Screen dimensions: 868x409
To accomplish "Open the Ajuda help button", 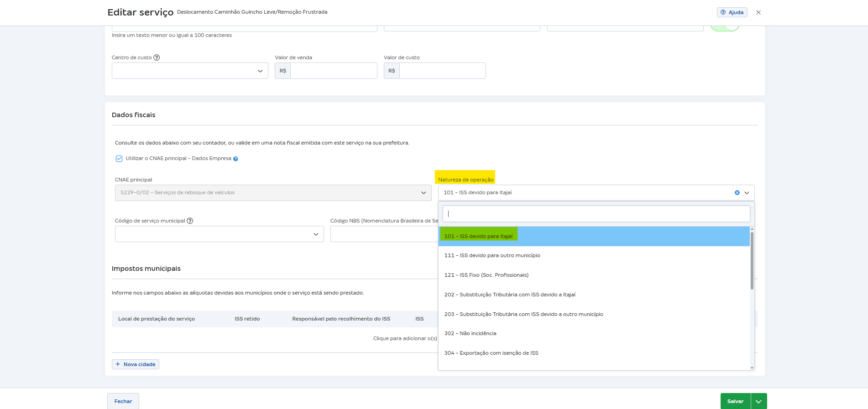I will click(x=732, y=12).
